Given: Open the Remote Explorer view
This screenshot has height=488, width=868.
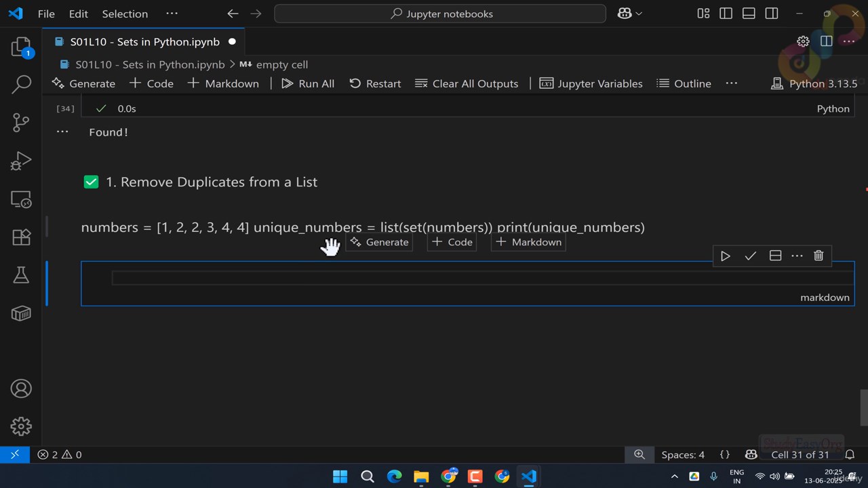Looking at the screenshot, I should click(21, 199).
